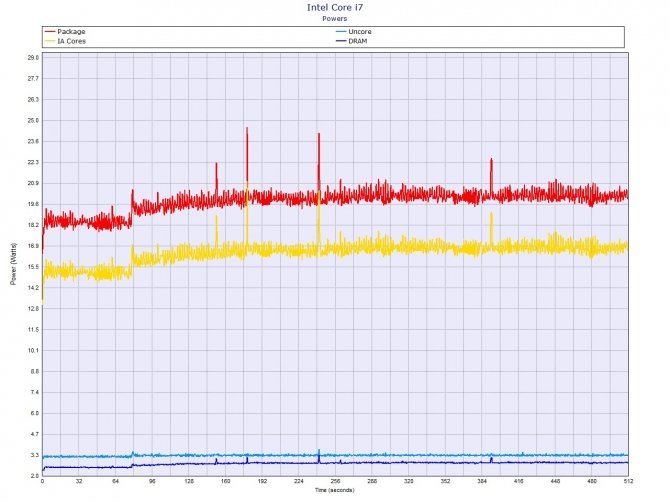Image resolution: width=670 pixels, height=502 pixels.
Task: Click the light blue Uncore legend line marker
Action: 341,32
